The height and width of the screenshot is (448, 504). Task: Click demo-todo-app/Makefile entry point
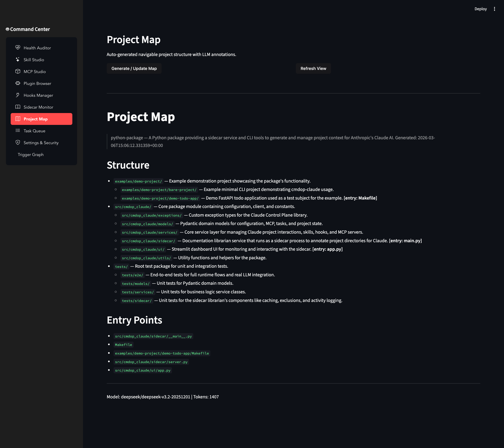point(162,353)
